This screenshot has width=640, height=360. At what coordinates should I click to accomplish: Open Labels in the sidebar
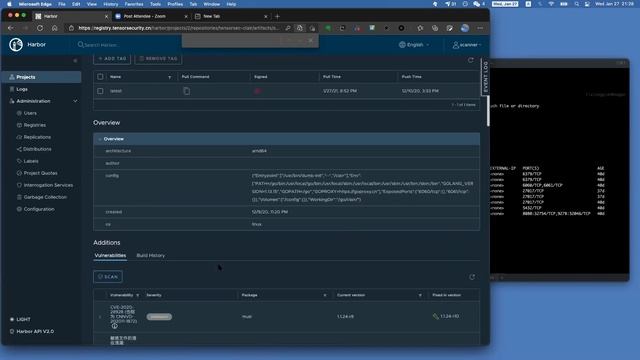pyautogui.click(x=31, y=161)
